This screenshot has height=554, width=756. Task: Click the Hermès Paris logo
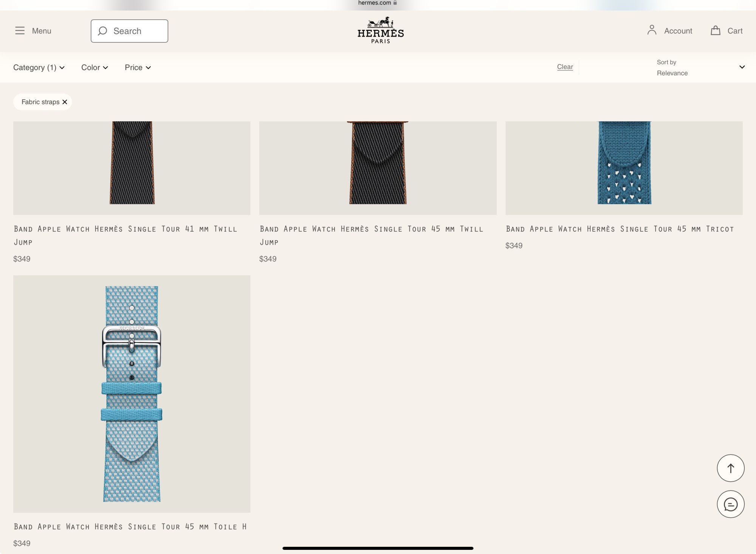380,30
